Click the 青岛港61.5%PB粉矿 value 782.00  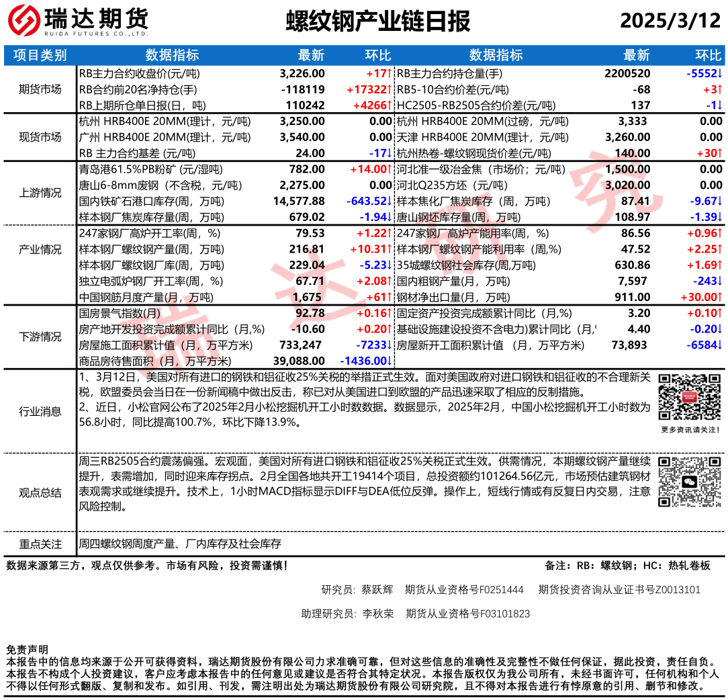[307, 169]
